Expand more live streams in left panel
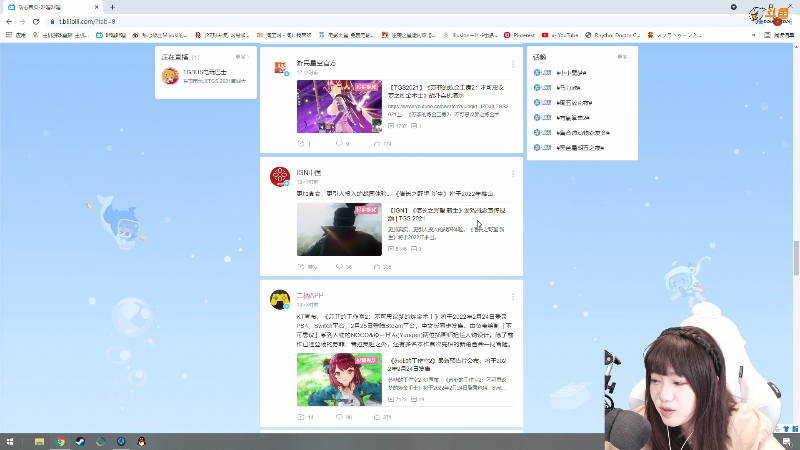 point(242,57)
